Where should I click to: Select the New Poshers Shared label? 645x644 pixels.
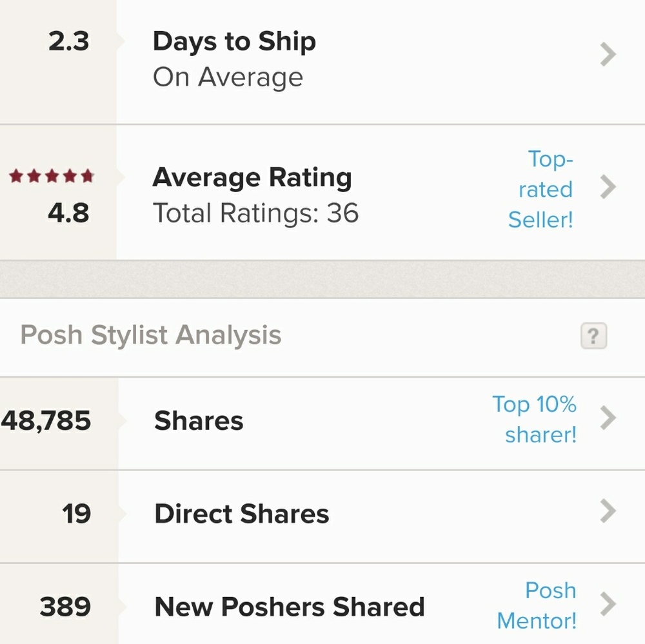click(290, 607)
